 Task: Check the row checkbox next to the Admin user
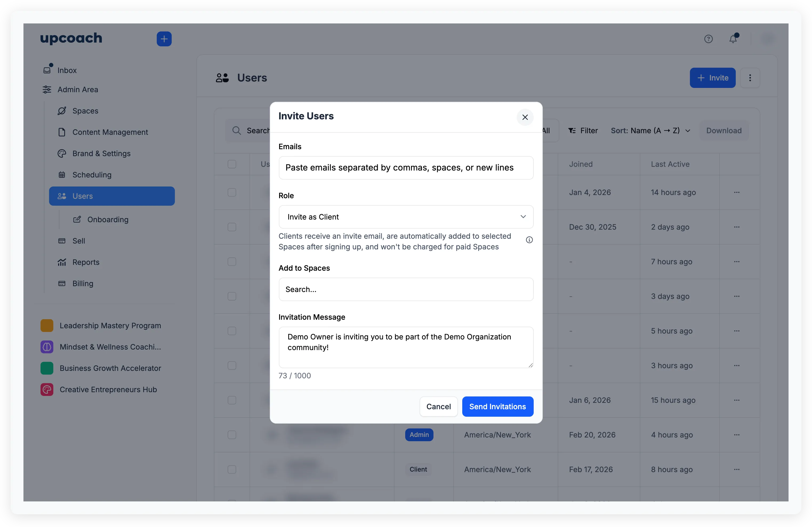click(232, 435)
